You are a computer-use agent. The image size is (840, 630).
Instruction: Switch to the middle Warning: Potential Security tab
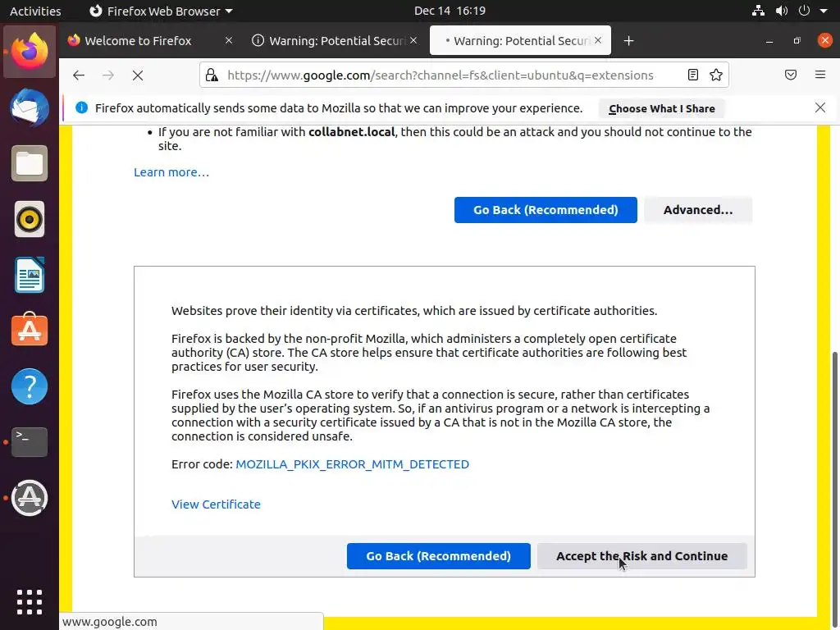click(336, 41)
